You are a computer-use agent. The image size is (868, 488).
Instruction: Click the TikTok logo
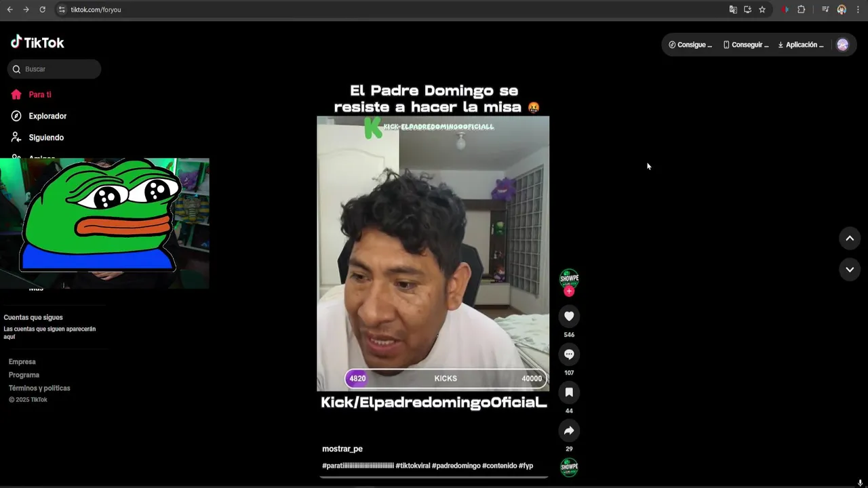pos(37,42)
